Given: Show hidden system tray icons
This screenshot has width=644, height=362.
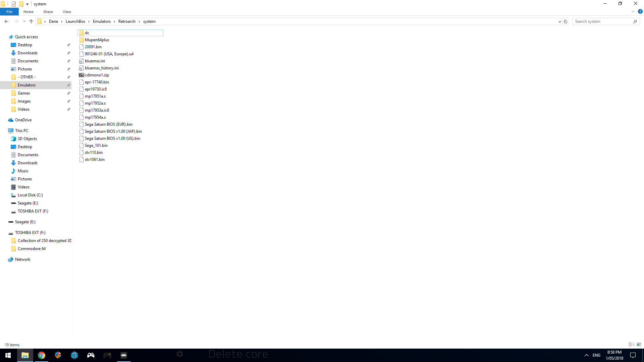Looking at the screenshot, I should [x=587, y=355].
